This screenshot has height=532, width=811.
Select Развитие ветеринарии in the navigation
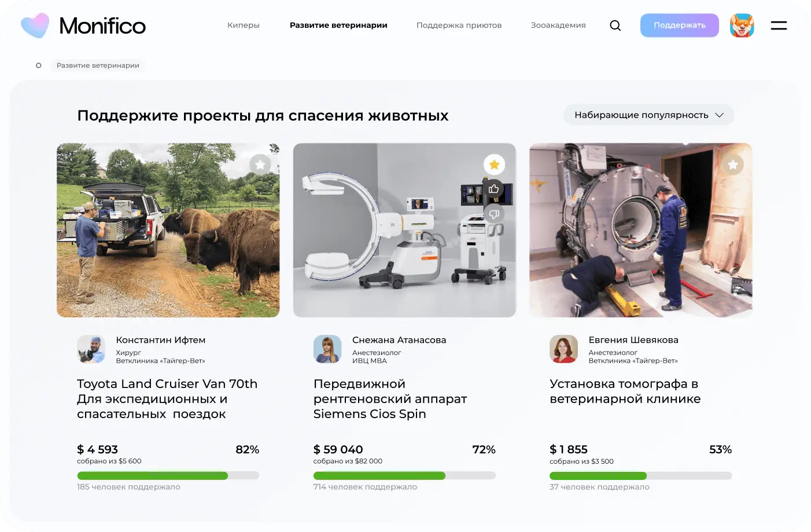pos(338,25)
